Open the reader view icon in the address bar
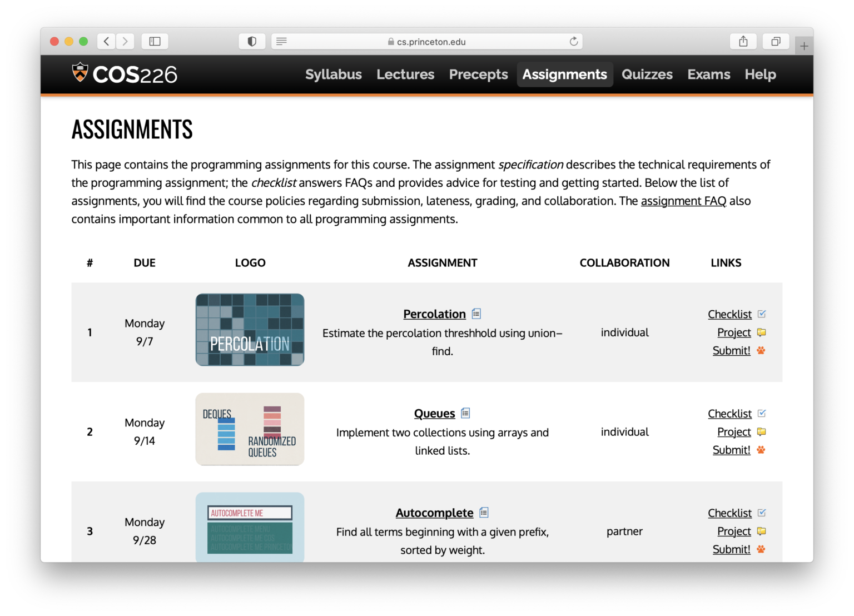The width and height of the screenshot is (854, 616). point(281,41)
